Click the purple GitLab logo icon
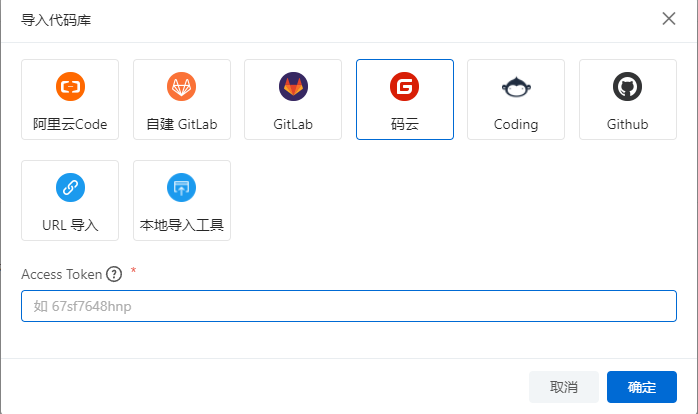 pos(293,86)
